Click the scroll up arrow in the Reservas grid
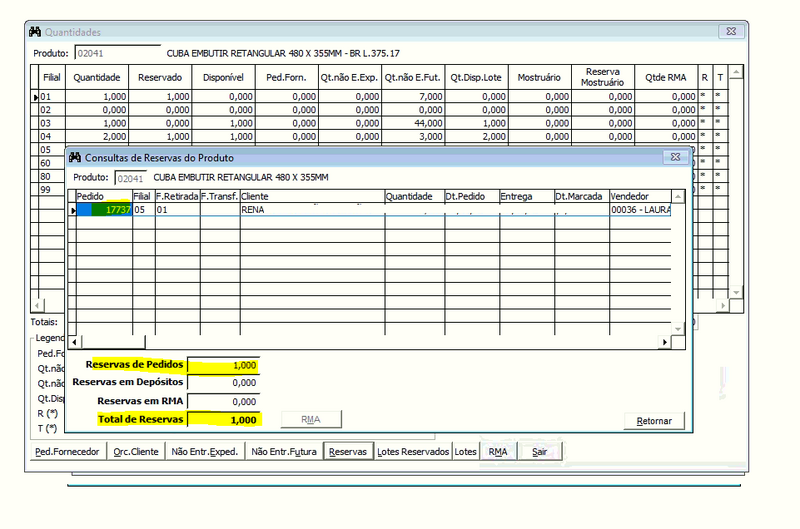The image size is (800, 529). [x=678, y=196]
